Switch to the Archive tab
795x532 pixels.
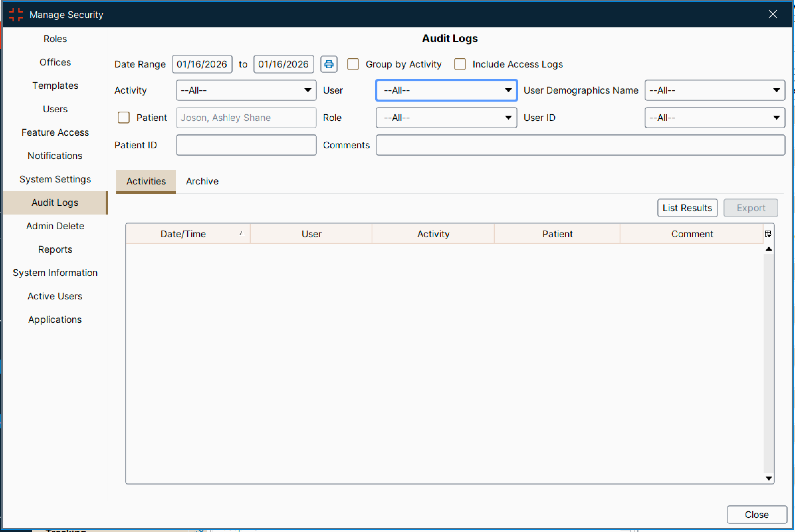202,181
